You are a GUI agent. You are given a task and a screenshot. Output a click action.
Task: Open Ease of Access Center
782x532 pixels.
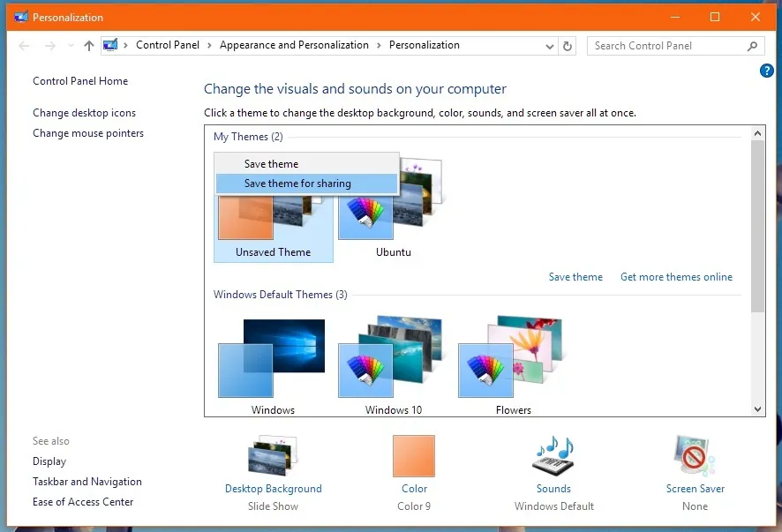83,502
